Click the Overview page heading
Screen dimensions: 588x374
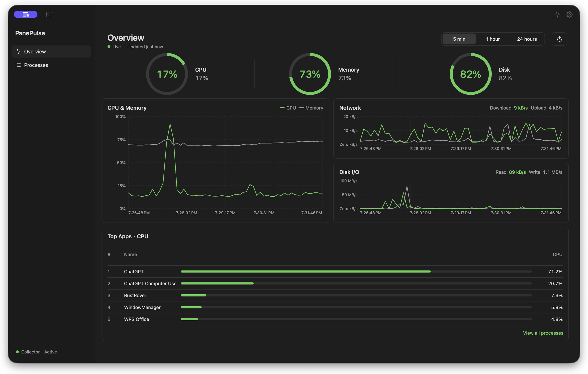click(126, 38)
